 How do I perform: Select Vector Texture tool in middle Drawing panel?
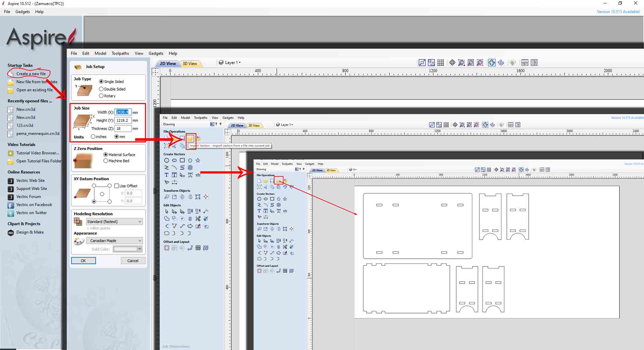[x=190, y=167]
